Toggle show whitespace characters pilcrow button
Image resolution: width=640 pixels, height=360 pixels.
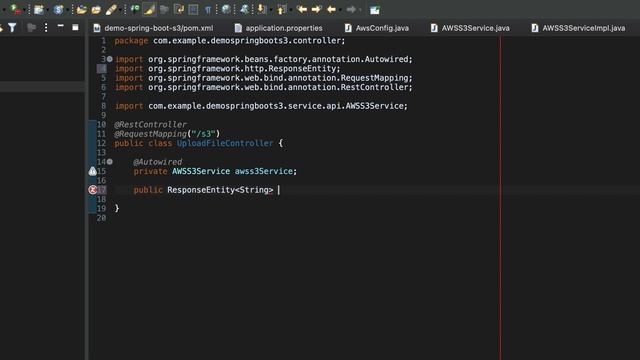(208, 10)
